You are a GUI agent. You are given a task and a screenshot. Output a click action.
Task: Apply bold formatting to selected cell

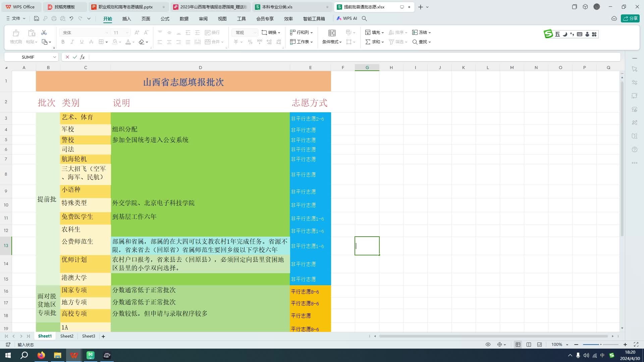tap(63, 42)
